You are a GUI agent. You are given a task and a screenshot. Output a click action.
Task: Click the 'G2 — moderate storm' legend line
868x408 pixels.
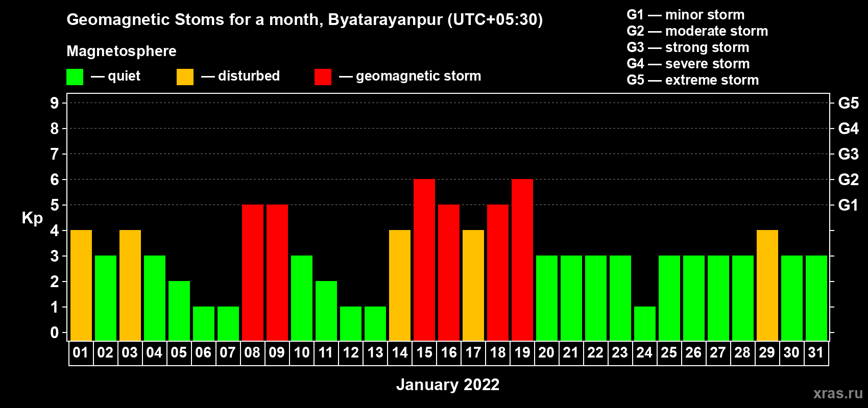coord(697,31)
